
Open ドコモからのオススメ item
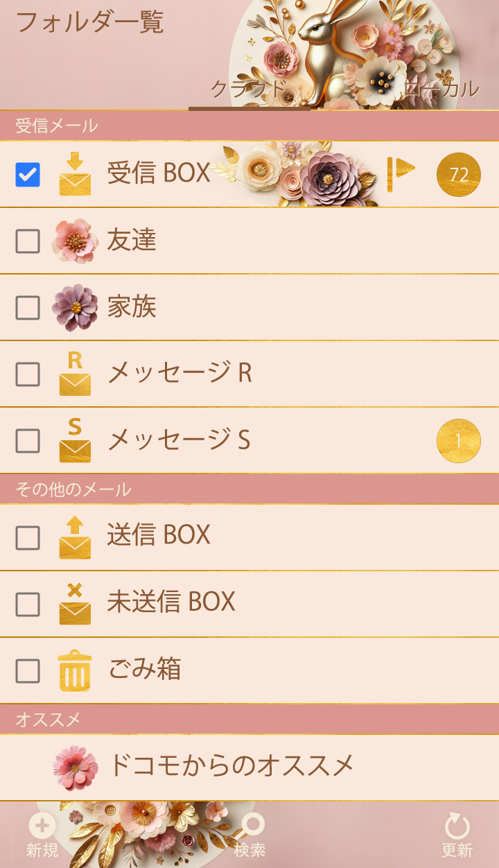231,766
